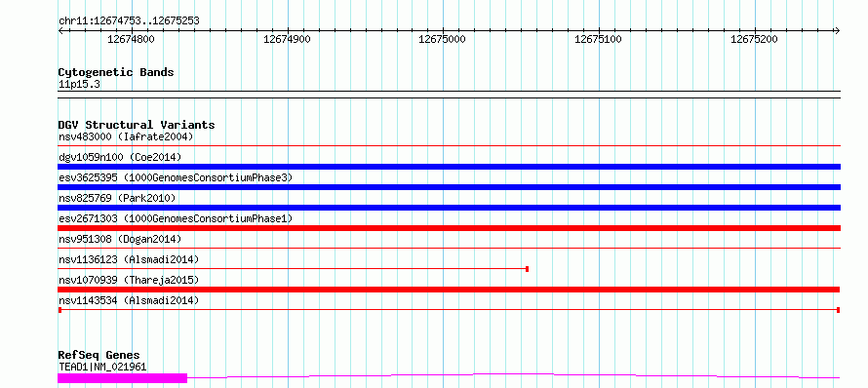
Task: Click the 11p15.3 cytogenetic band bar
Action: pos(449,95)
